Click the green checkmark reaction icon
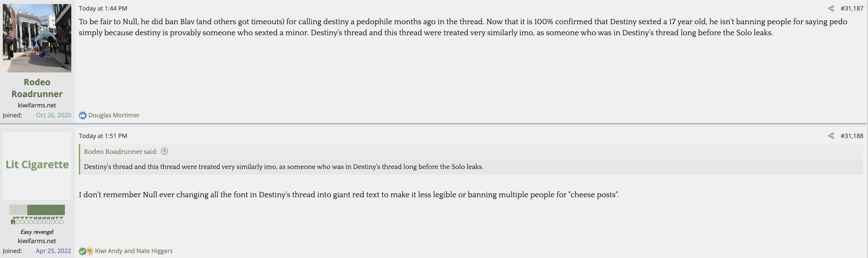 [82, 251]
